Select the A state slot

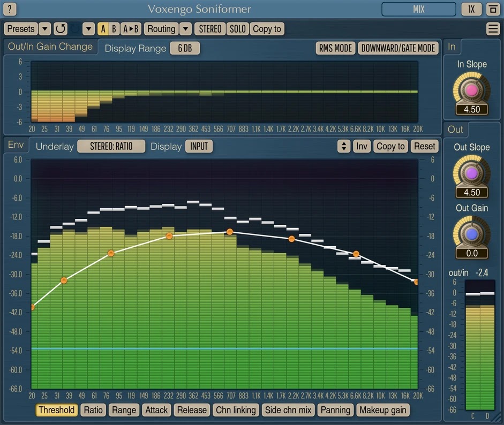(x=103, y=29)
